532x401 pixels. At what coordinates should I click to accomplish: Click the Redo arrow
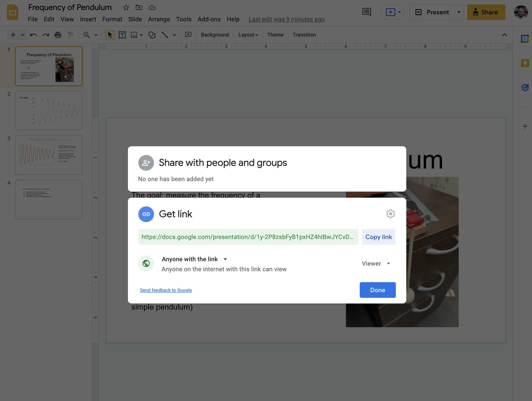pos(46,35)
